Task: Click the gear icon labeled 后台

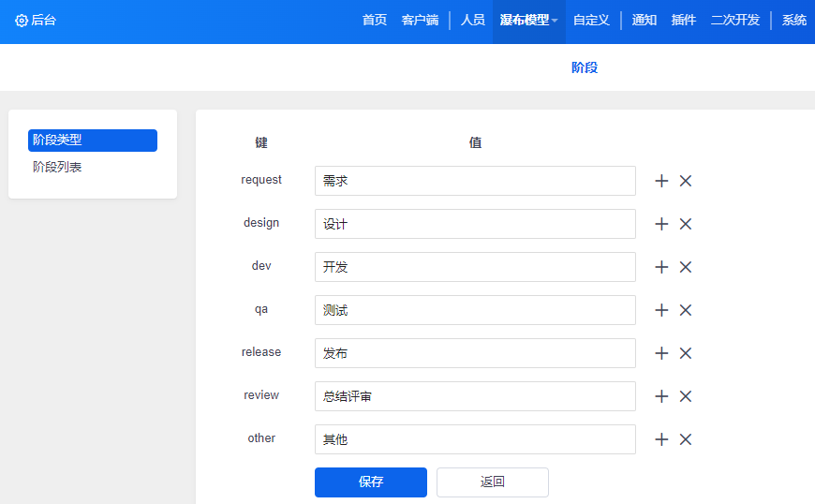Action: (22, 21)
